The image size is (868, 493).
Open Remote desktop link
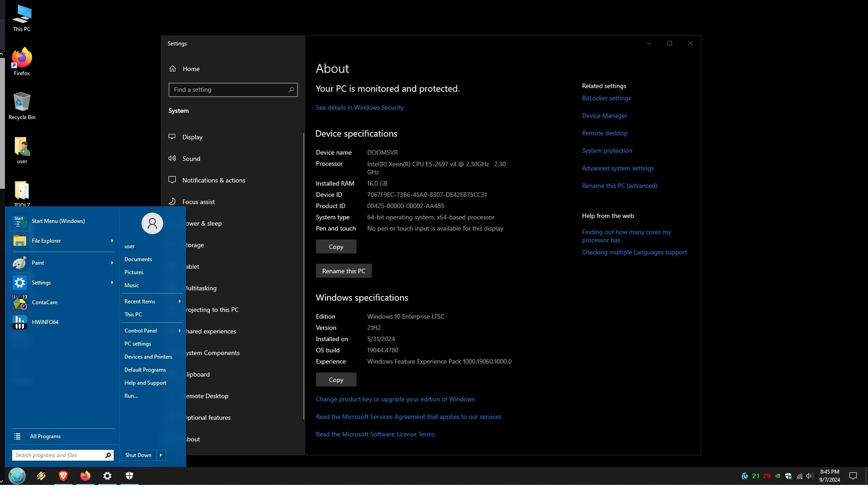[605, 133]
